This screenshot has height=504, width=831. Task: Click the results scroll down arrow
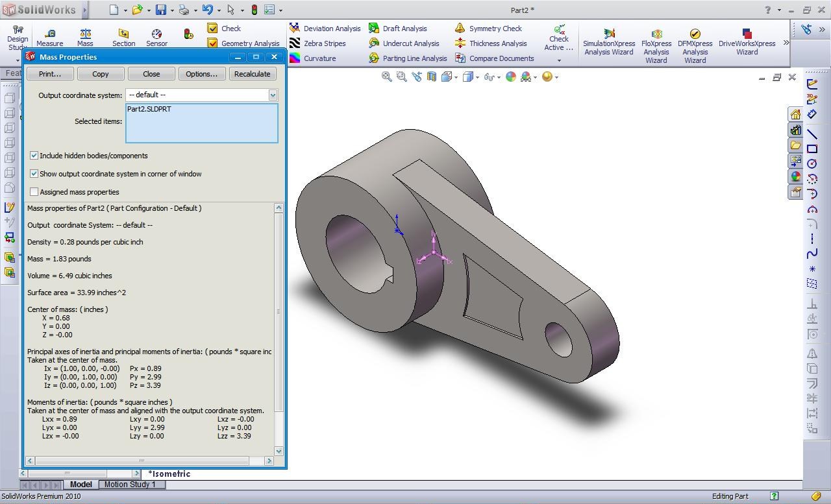click(279, 451)
